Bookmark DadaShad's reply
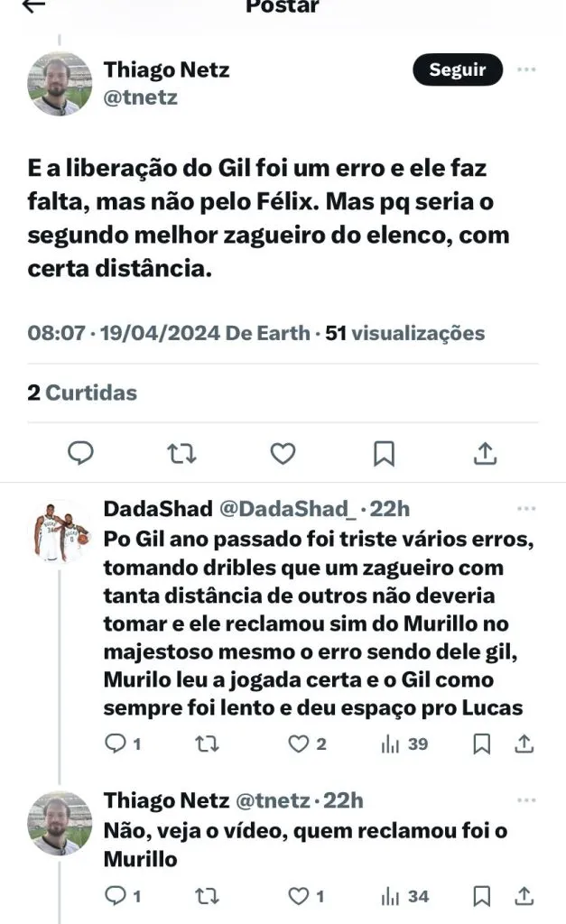The height and width of the screenshot is (924, 566). (x=482, y=744)
